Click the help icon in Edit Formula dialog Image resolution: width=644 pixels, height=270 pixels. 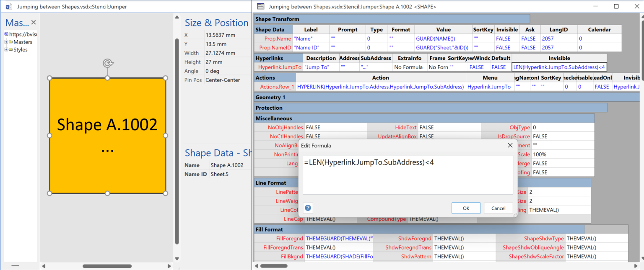tap(308, 208)
